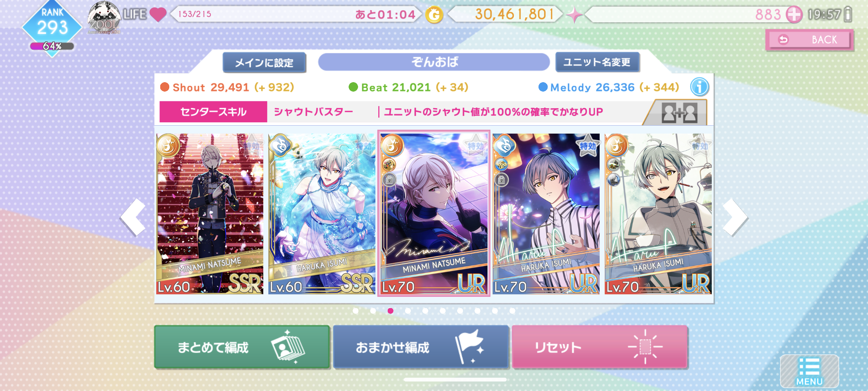Open the ZOOL profile badge icon

104,17
